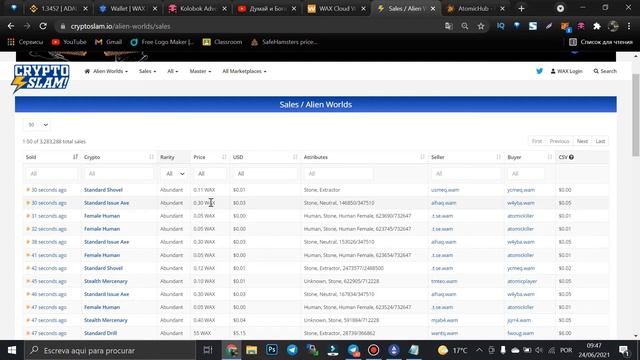Sort by the Crypto column header
The width and height of the screenshot is (640, 360).
tap(119, 157)
